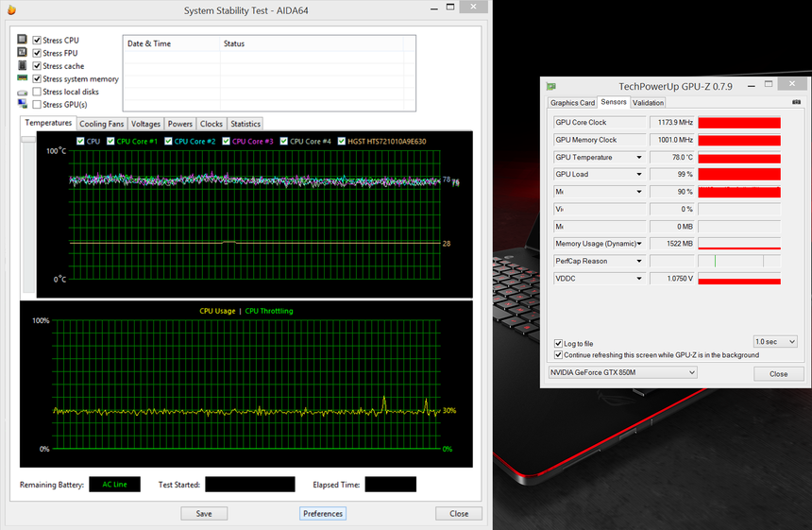This screenshot has height=530, width=812.
Task: Switch to the Cooling Fans tab
Action: (x=101, y=124)
